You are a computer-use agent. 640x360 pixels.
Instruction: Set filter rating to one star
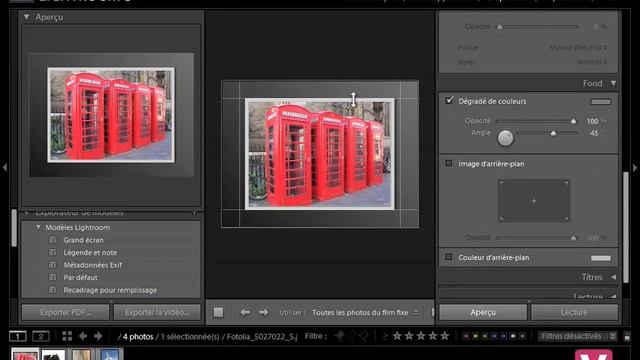[397, 336]
